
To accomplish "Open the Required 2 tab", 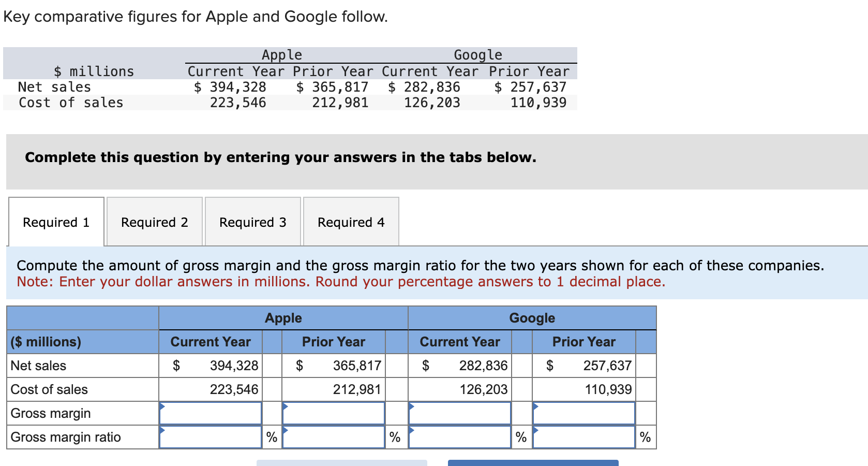I will pos(154,222).
